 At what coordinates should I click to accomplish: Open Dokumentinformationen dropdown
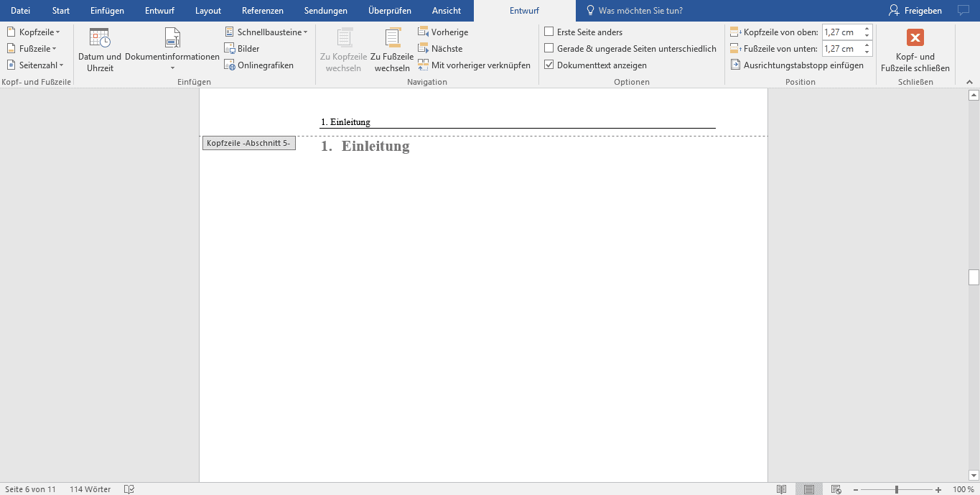(172, 50)
